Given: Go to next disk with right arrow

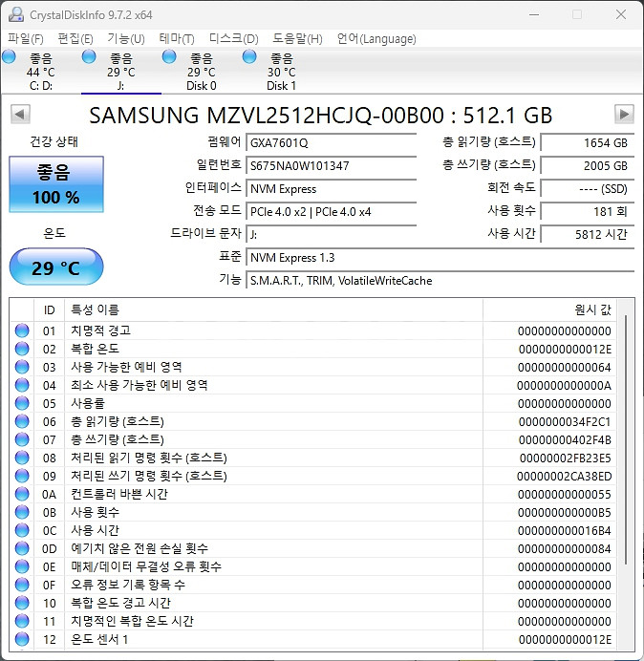Looking at the screenshot, I should pyautogui.click(x=624, y=115).
